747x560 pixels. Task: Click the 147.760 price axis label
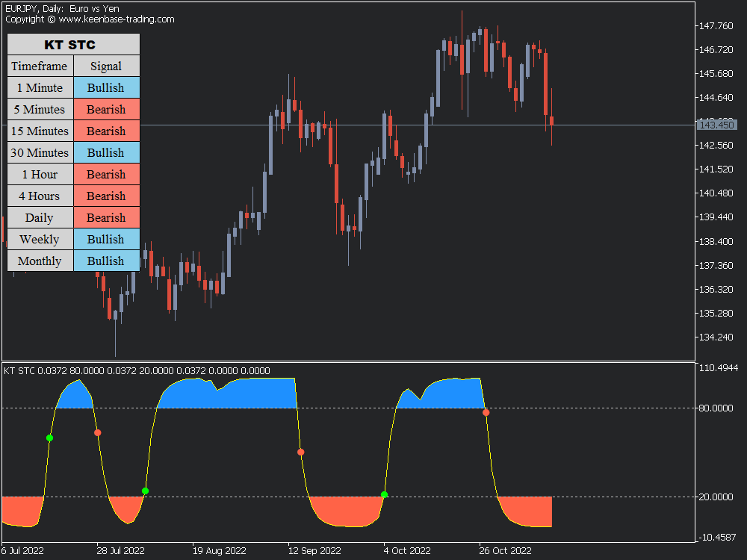point(716,25)
